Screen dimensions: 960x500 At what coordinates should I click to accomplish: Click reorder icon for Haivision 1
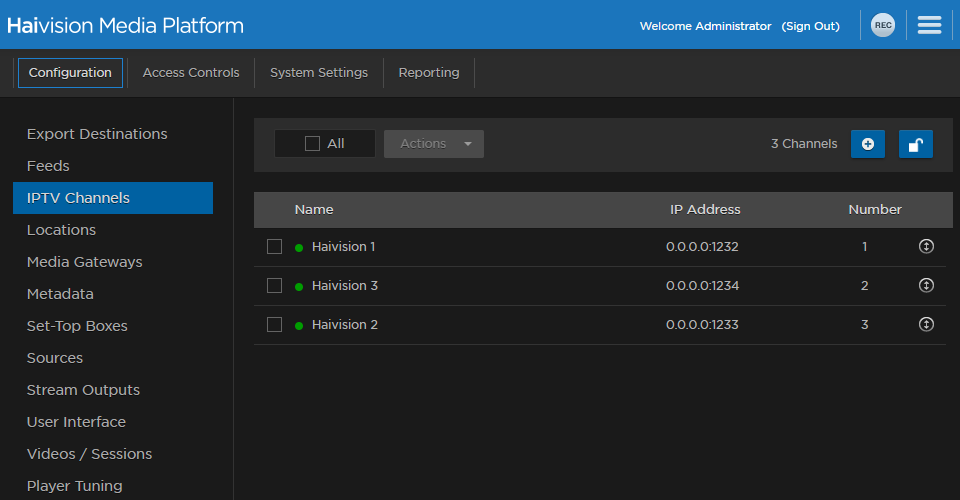coord(926,246)
